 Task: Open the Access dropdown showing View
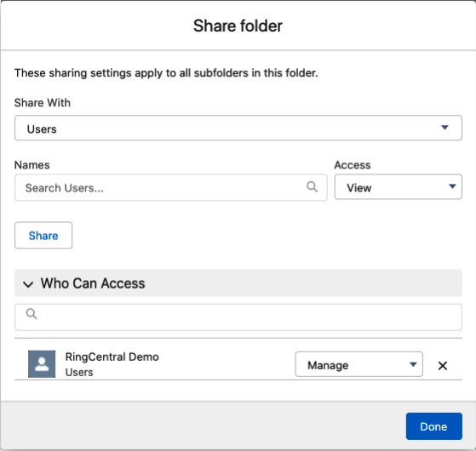pos(399,187)
